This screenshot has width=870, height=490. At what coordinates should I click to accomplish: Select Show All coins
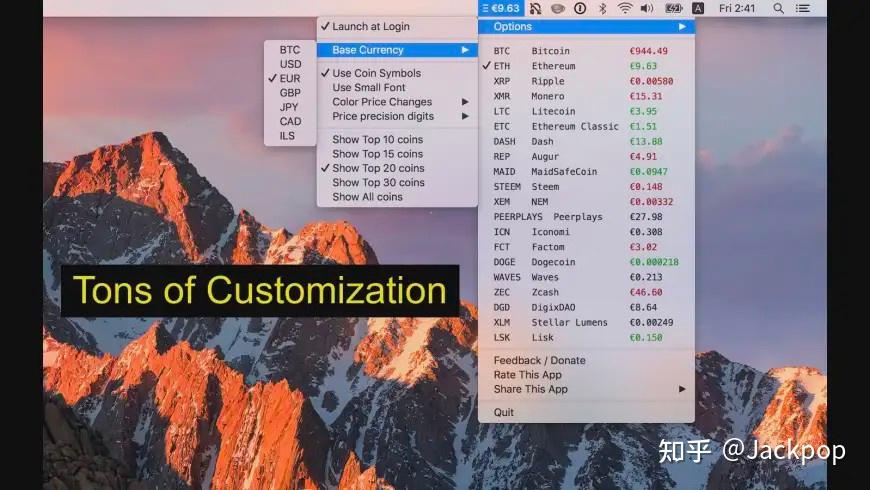click(x=397, y=197)
